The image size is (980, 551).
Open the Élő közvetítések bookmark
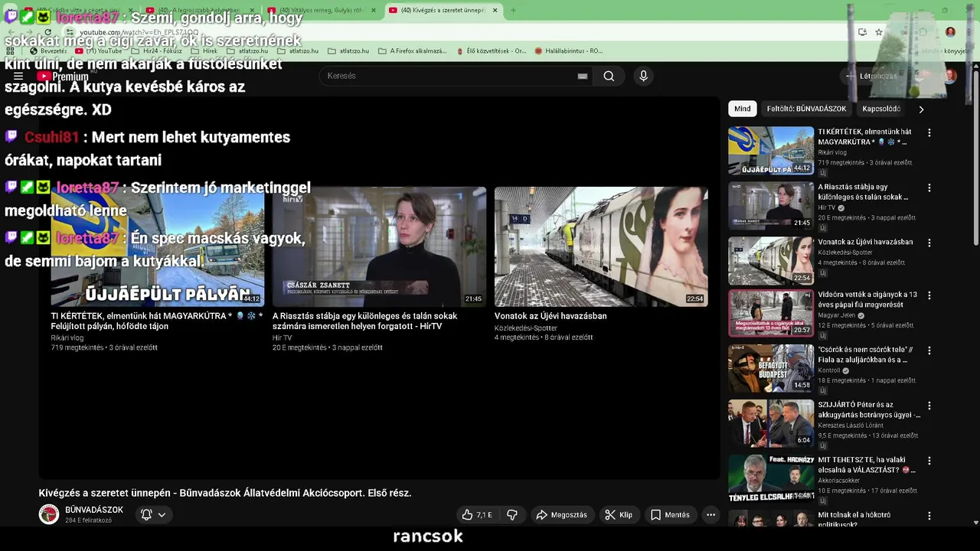click(492, 51)
